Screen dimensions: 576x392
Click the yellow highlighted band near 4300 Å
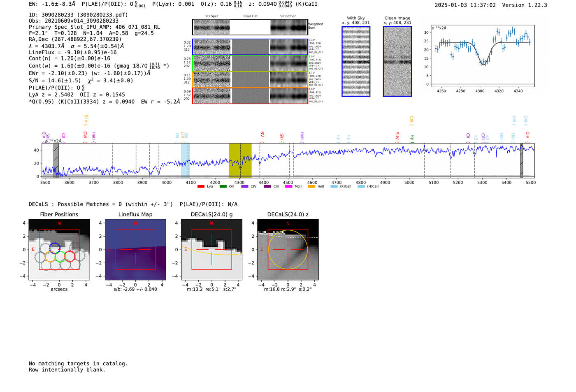(240, 160)
